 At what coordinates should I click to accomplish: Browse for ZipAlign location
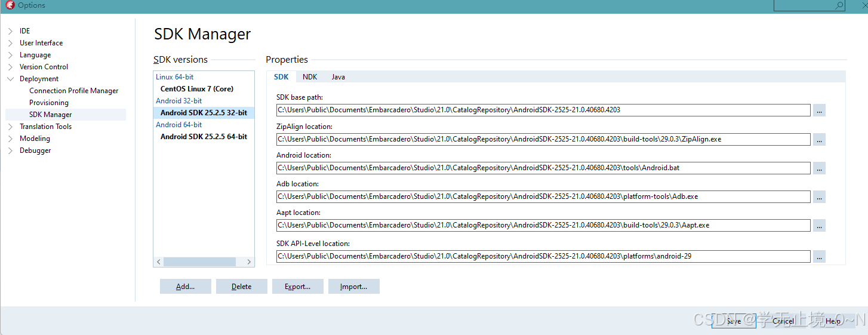tap(819, 139)
